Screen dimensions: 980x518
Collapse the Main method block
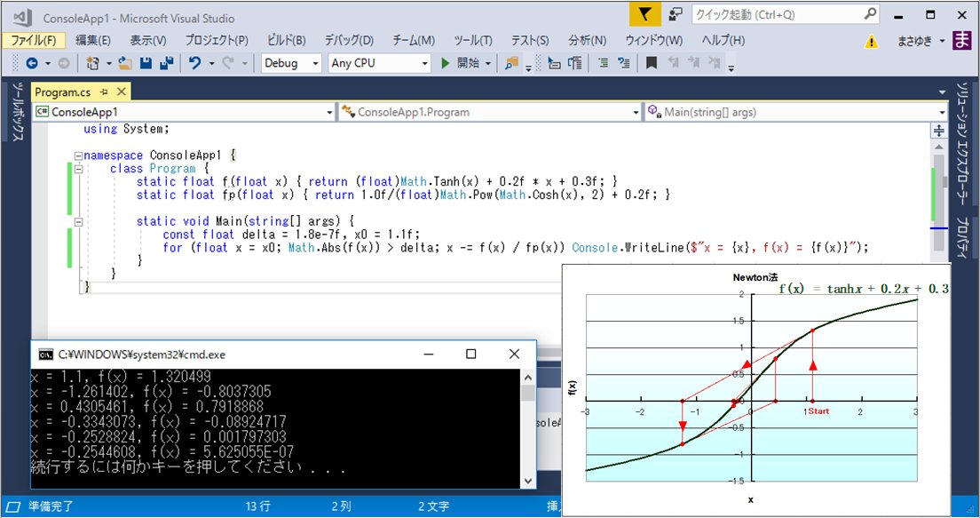[x=77, y=221]
